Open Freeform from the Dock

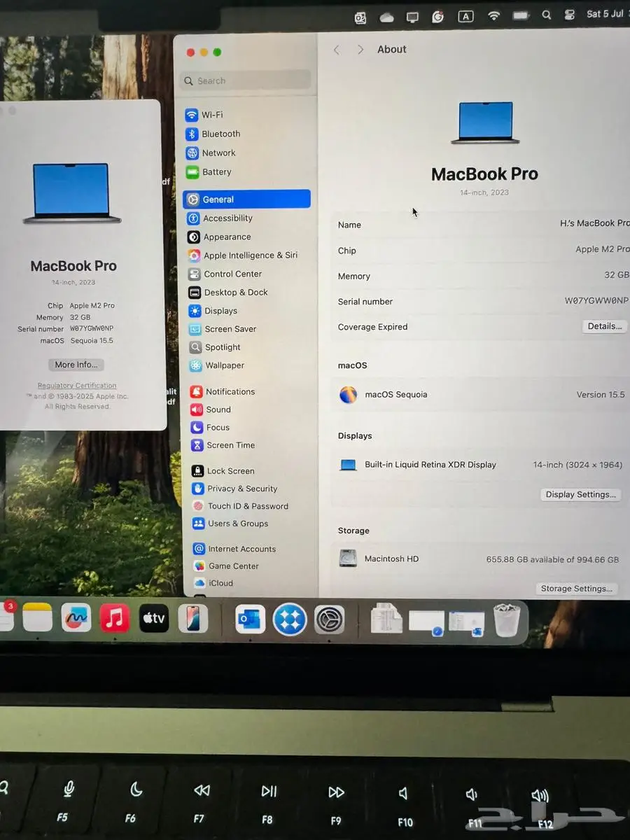click(76, 619)
